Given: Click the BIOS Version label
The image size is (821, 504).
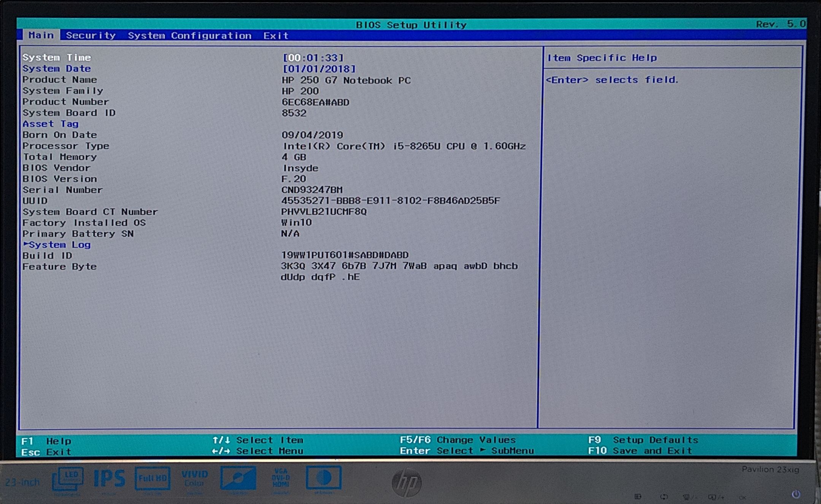Looking at the screenshot, I should pyautogui.click(x=60, y=179).
